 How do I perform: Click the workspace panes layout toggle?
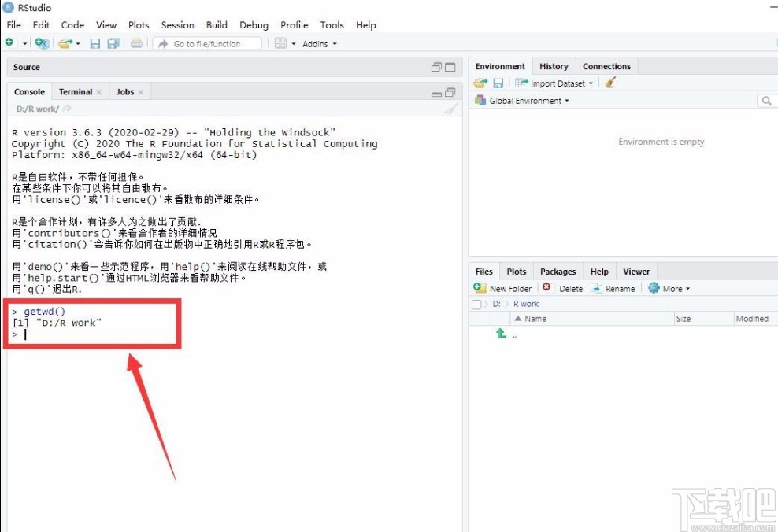281,43
